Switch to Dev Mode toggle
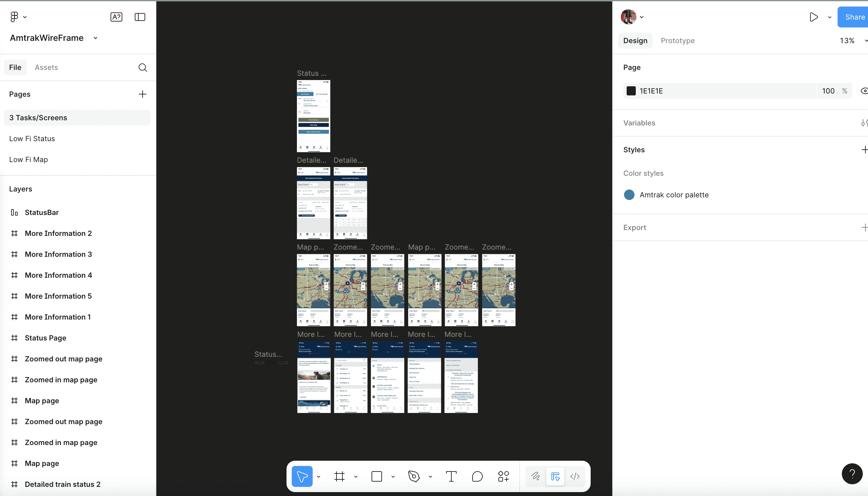The width and height of the screenshot is (868, 496). pos(575,476)
